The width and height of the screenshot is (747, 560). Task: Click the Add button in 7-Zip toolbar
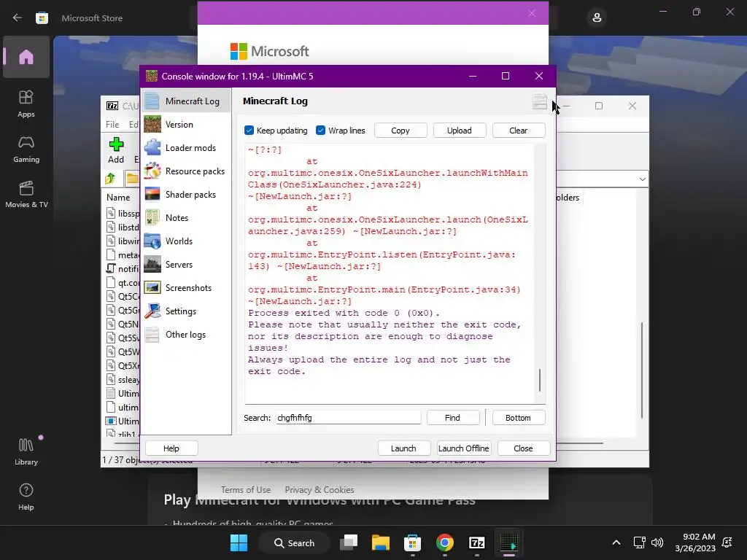(116, 150)
